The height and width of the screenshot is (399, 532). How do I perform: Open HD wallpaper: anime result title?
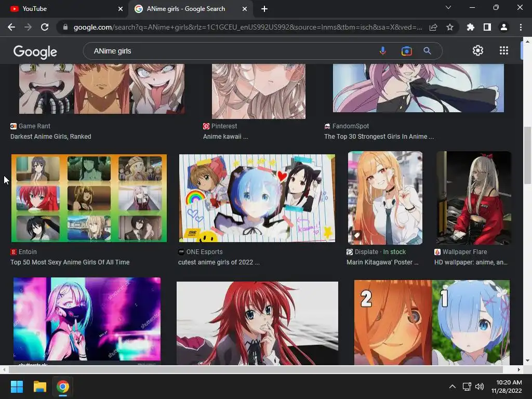[x=471, y=262]
